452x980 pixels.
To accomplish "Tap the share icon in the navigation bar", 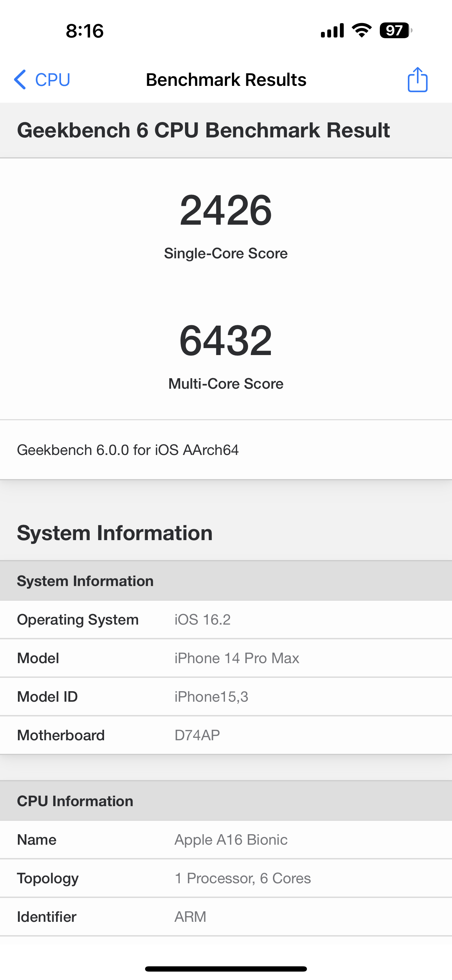I will point(417,80).
